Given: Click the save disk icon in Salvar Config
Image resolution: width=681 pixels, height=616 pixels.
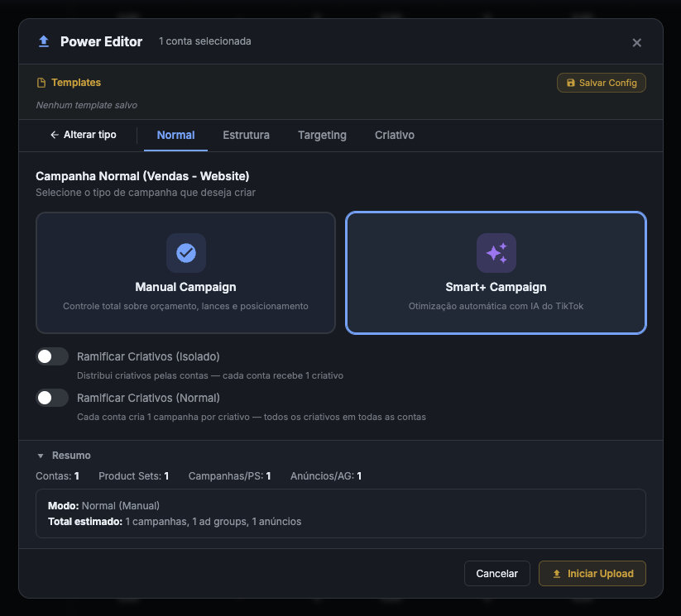Looking at the screenshot, I should pyautogui.click(x=571, y=83).
